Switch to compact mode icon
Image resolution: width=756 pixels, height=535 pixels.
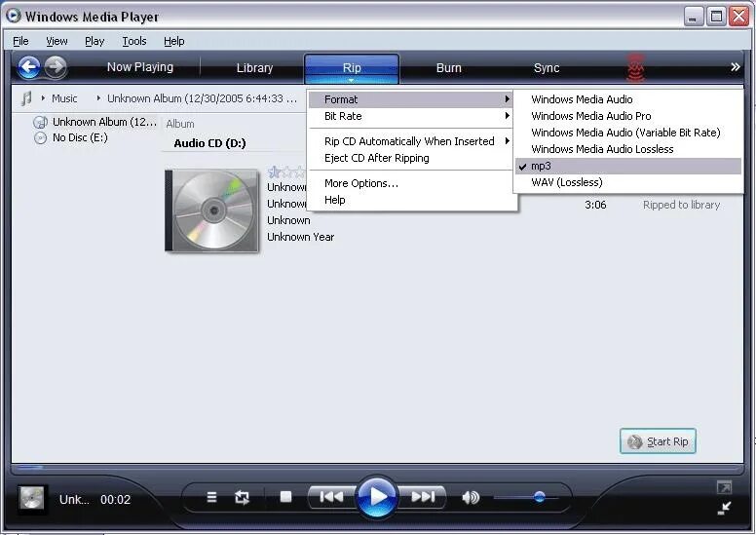point(724,508)
